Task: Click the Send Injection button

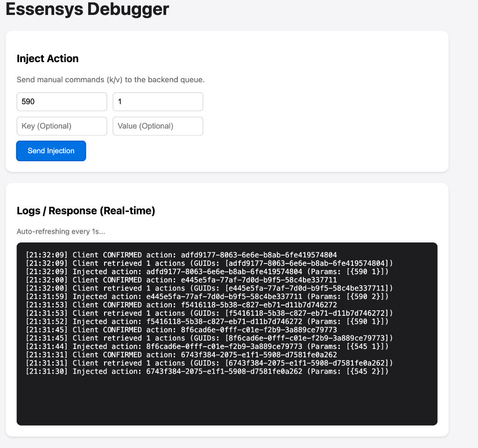Action: coord(51,150)
